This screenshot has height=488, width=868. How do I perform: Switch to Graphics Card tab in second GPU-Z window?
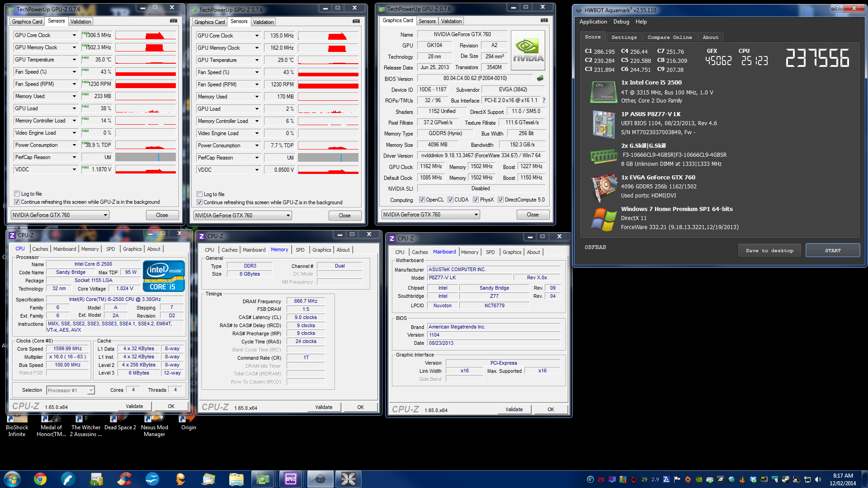point(209,22)
